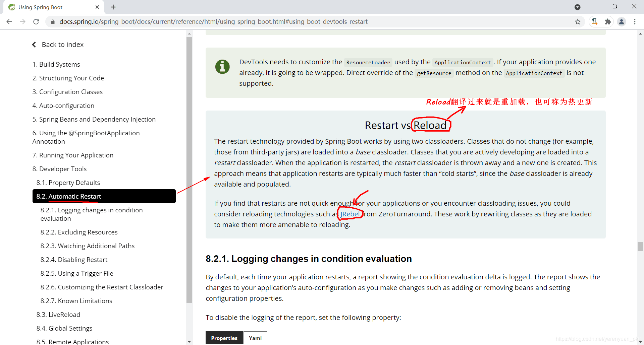This screenshot has height=345, width=644.
Task: Open 8.2.4. Disabling Restart
Action: [x=74, y=260]
